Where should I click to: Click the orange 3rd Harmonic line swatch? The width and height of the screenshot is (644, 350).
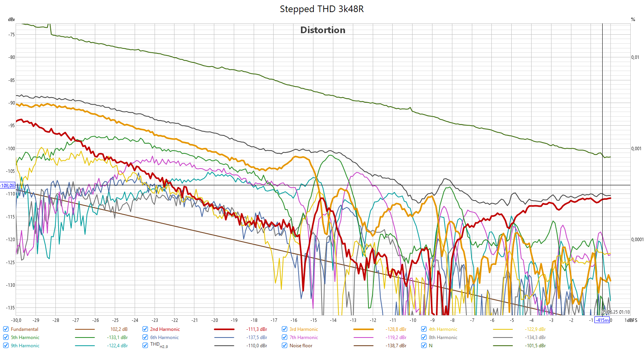363,329
